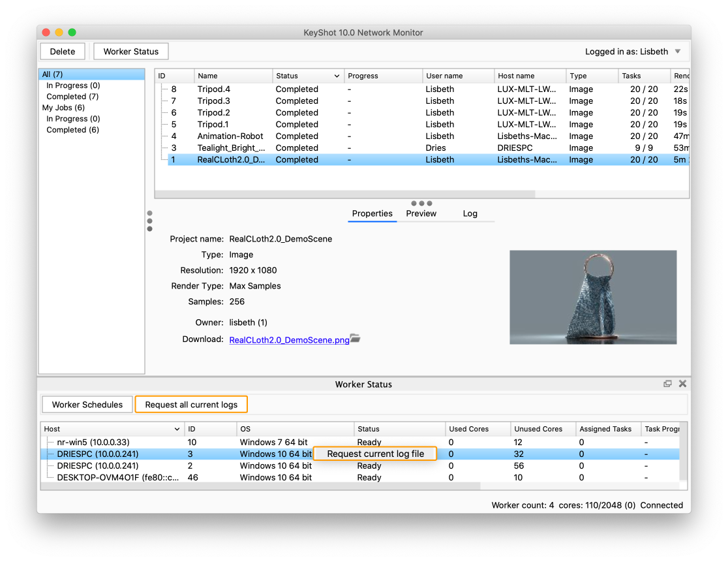Screen dimensions: 728x562
Task: Undock the Worker Status panel
Action: pyautogui.click(x=667, y=384)
